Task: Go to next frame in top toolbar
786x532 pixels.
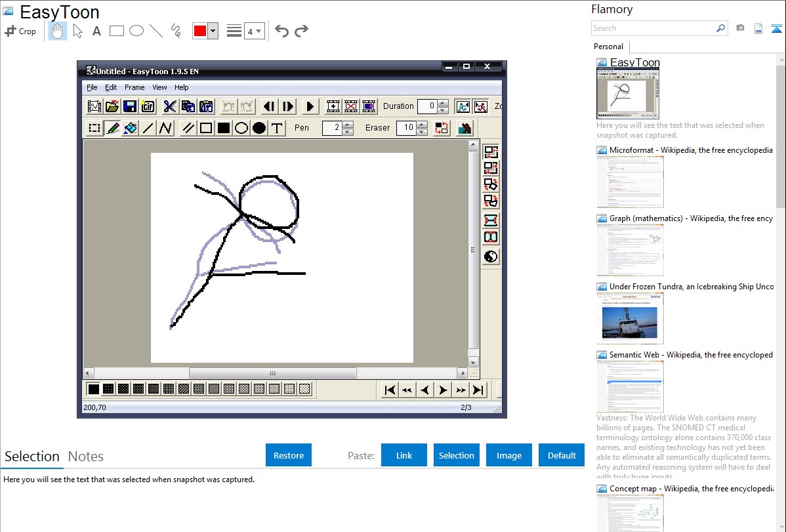Action: pyautogui.click(x=288, y=106)
